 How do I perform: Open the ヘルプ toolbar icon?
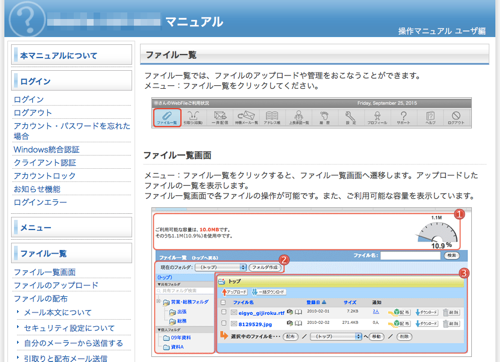click(x=430, y=117)
